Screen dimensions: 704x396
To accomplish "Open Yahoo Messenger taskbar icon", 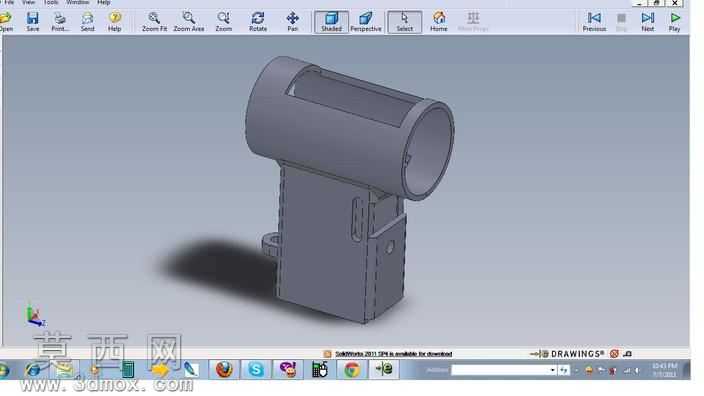I will 287,370.
